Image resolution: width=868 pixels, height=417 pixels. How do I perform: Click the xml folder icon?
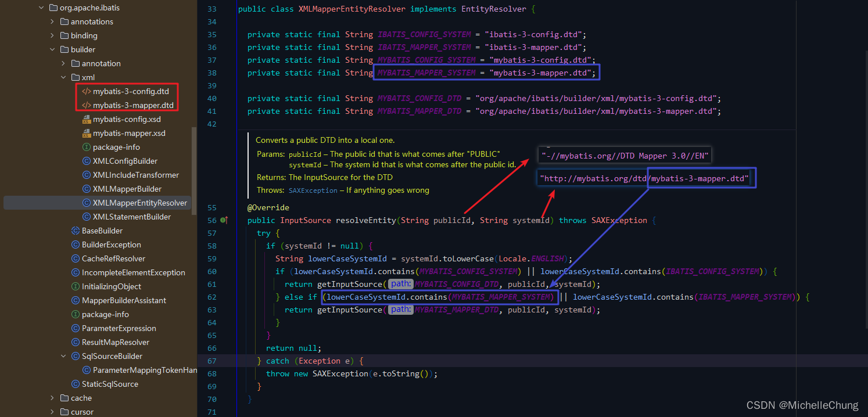75,77
